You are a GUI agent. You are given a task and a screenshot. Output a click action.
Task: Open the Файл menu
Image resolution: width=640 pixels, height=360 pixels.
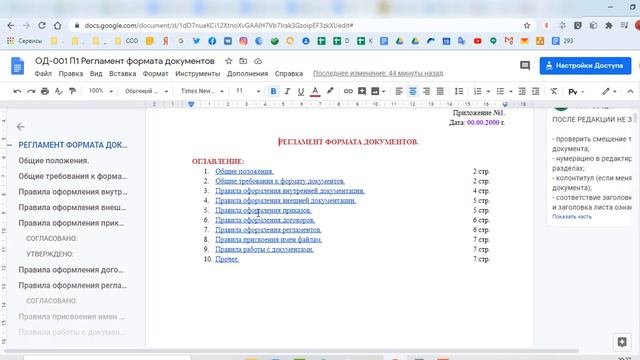[x=43, y=73]
